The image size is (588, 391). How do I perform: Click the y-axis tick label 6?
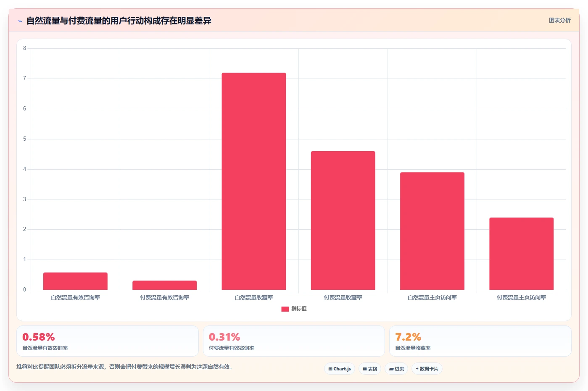click(x=24, y=109)
